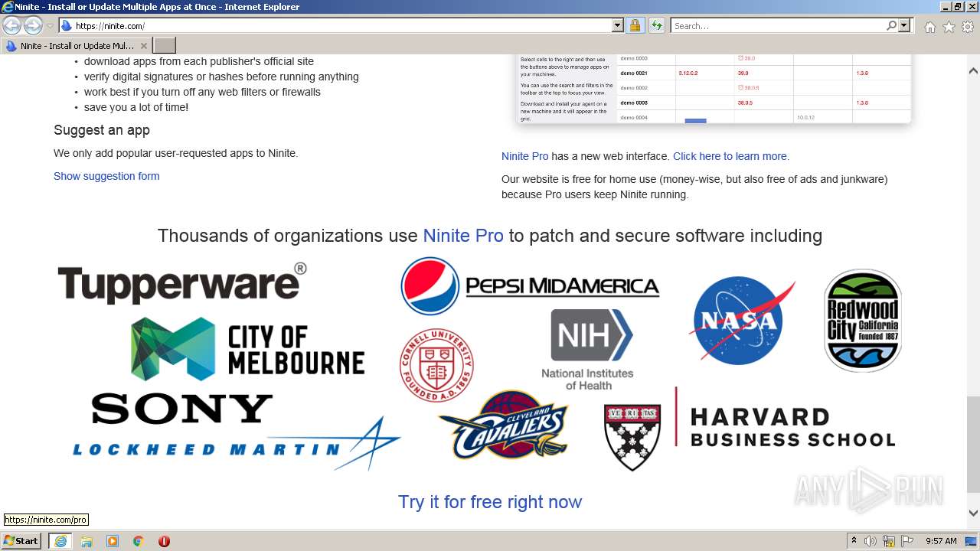Follow the Ninite Pro link in the heading
Image resolution: width=980 pixels, height=551 pixels.
click(x=463, y=236)
